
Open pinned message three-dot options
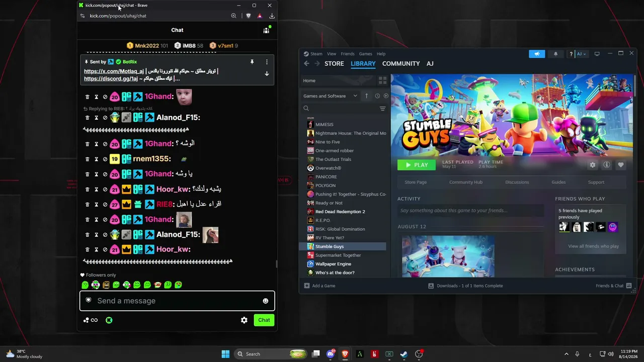(267, 62)
